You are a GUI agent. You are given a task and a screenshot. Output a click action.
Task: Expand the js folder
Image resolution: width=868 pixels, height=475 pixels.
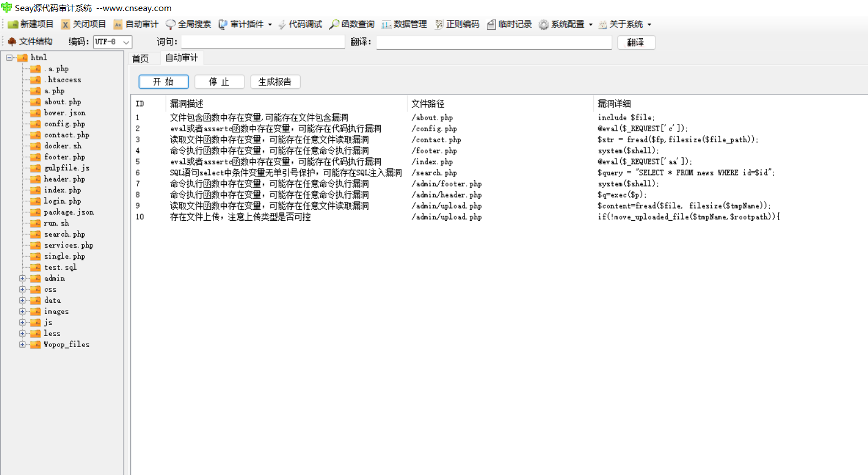23,322
